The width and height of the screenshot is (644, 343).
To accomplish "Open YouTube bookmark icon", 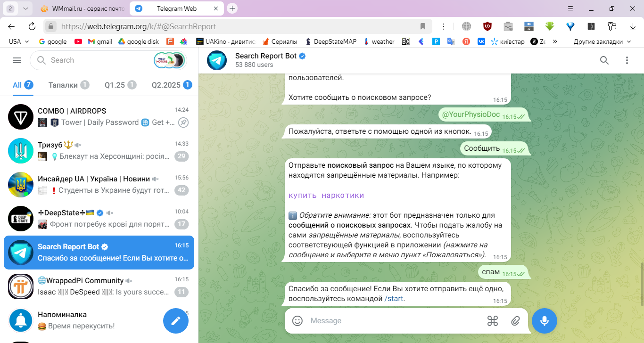I will click(78, 41).
